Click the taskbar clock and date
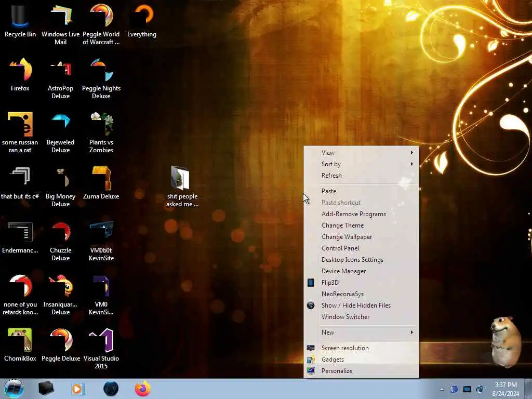532x399 pixels. 506,389
